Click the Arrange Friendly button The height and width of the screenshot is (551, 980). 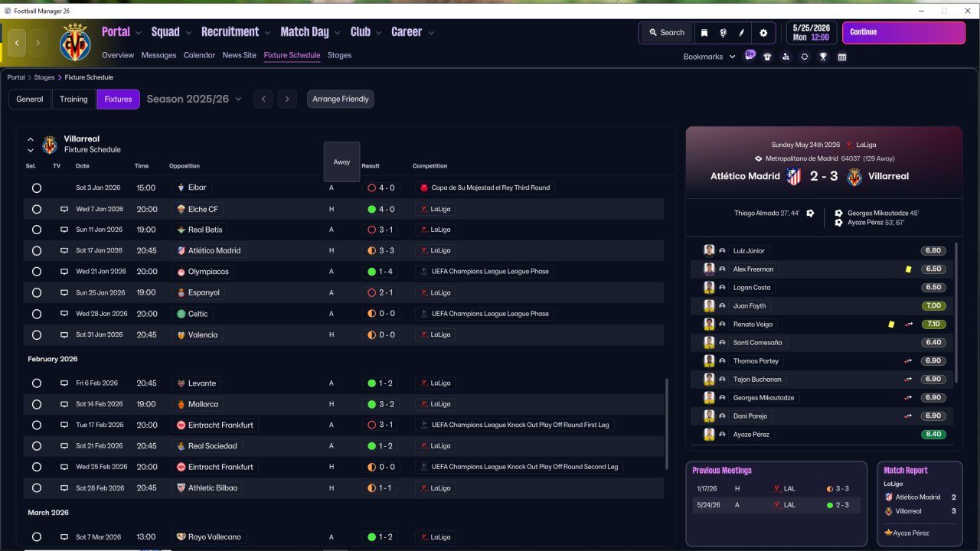(x=341, y=99)
